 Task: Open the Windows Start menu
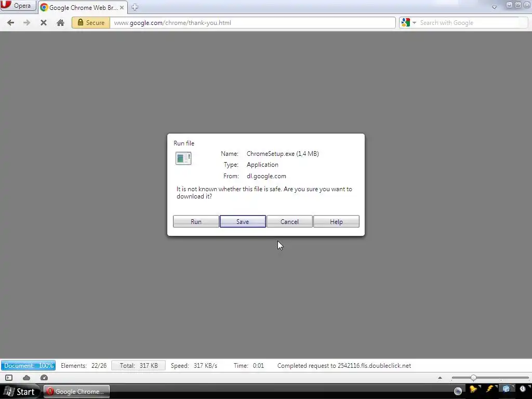coord(20,392)
